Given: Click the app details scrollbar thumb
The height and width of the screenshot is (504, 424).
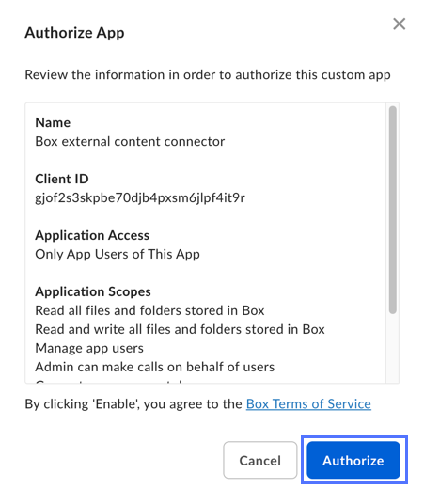Looking at the screenshot, I should (x=392, y=210).
